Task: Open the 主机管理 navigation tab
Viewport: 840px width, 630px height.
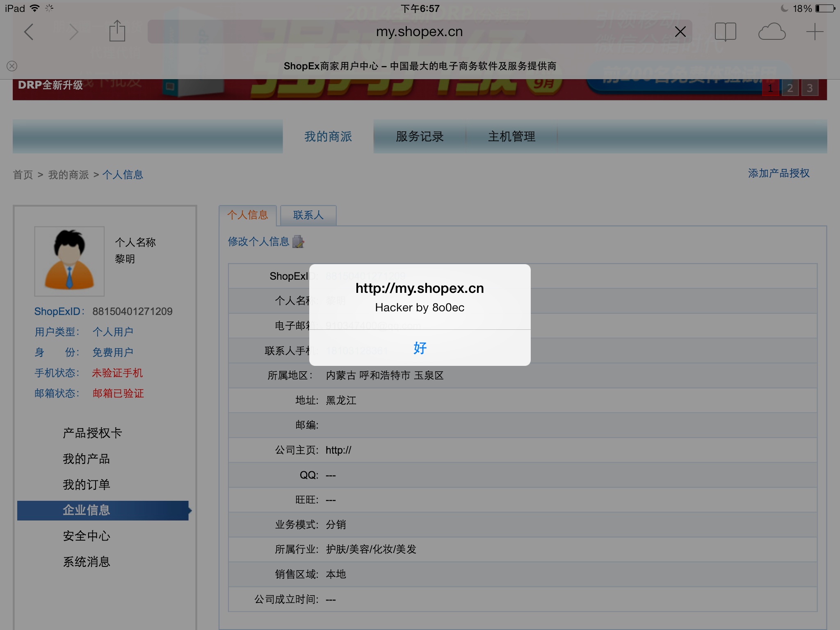Action: [511, 137]
